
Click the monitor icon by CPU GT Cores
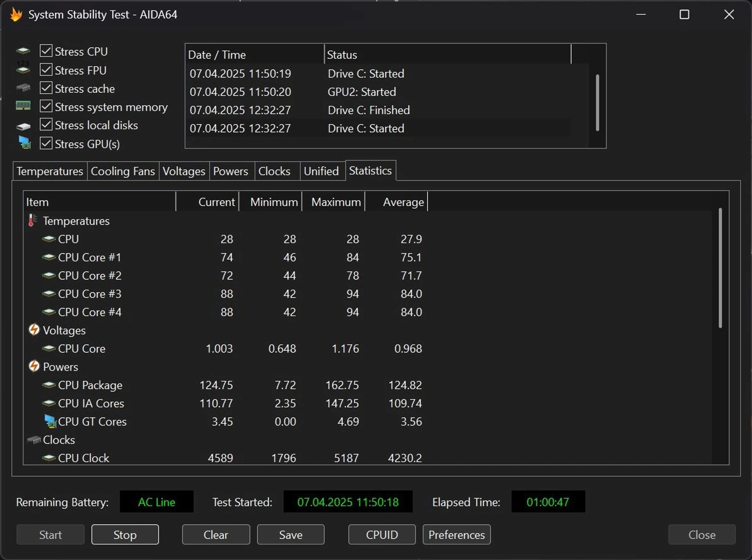point(50,421)
